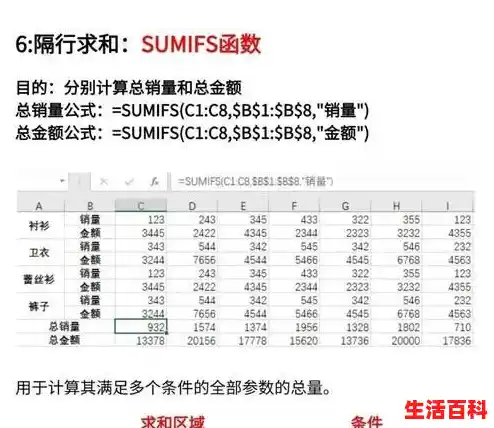Click 卫衣 金额 value 4545 in column G
The image size is (494, 428).
(x=345, y=260)
